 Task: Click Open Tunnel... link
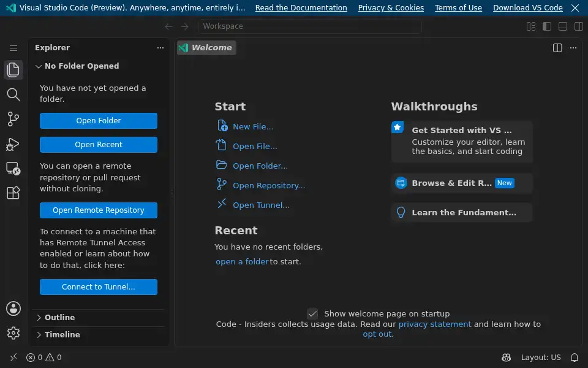(261, 205)
